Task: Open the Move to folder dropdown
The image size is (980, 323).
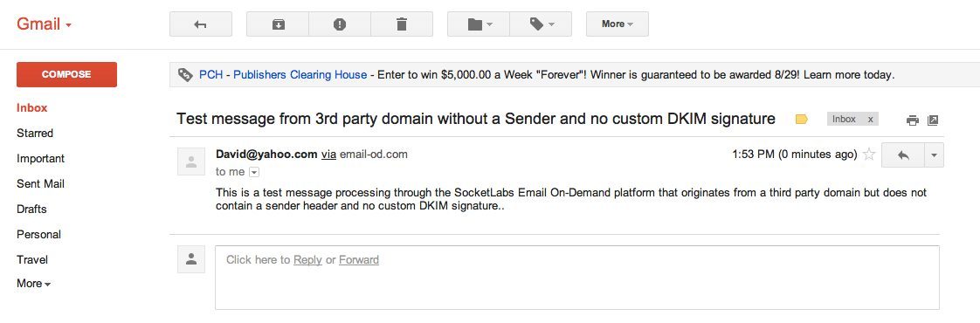Action: [x=479, y=24]
